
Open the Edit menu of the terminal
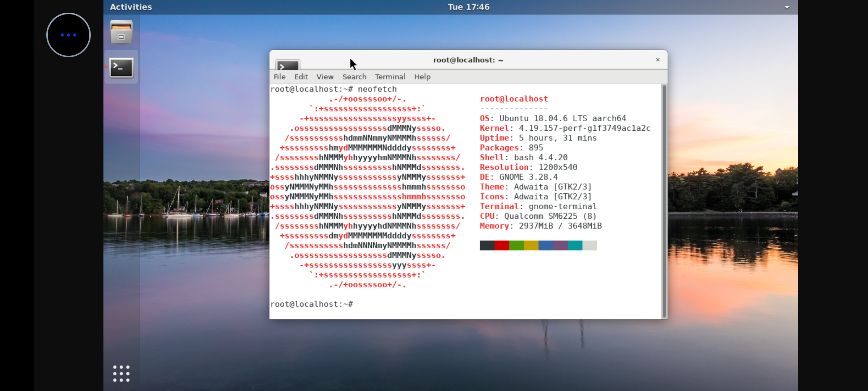click(x=301, y=77)
